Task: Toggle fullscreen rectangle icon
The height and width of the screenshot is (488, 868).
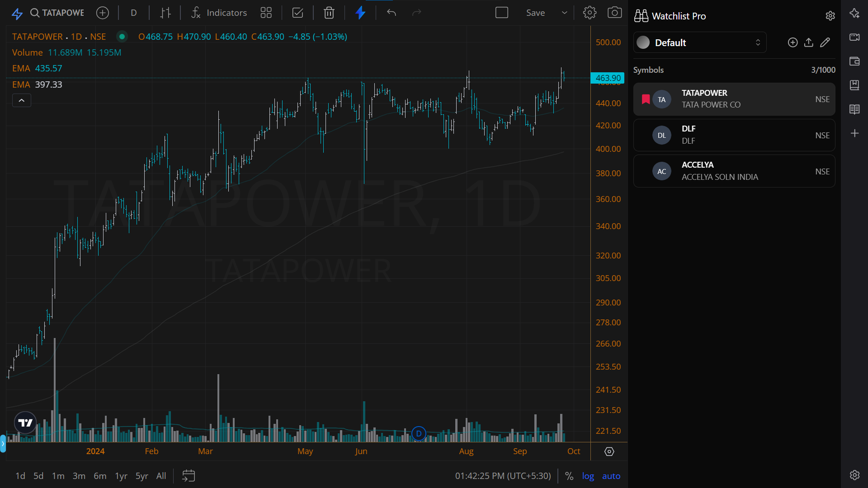Action: tap(502, 13)
